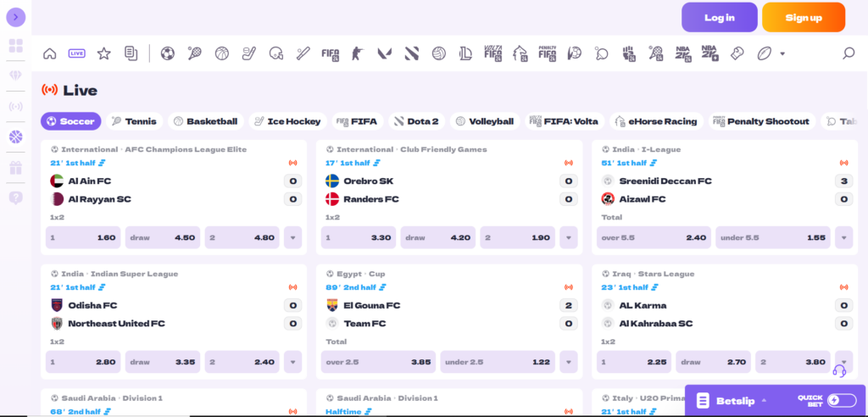The image size is (868, 417).
Task: Click the tennis racket toolbar icon
Action: pyautogui.click(x=194, y=53)
